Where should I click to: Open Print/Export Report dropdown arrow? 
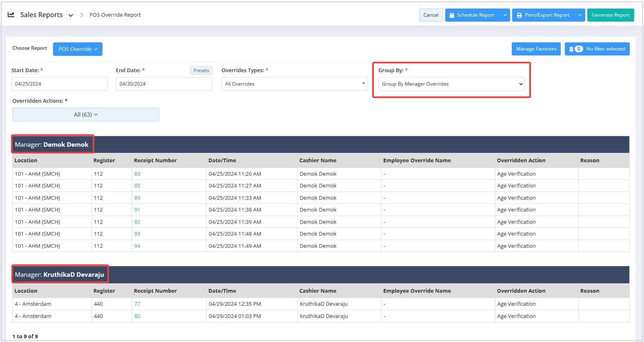[580, 15]
